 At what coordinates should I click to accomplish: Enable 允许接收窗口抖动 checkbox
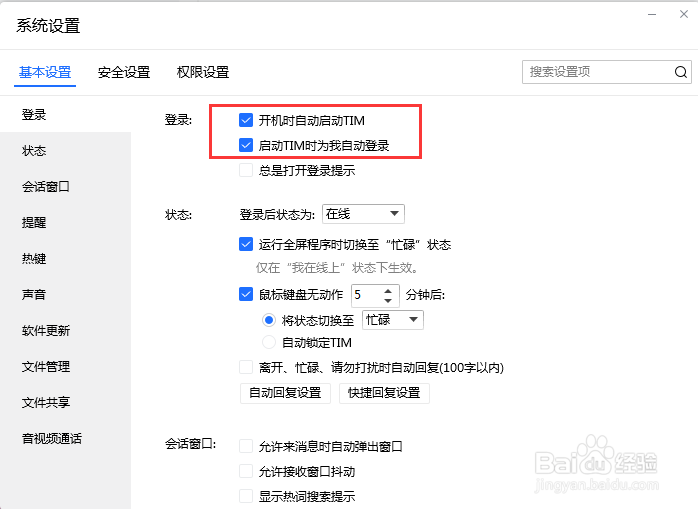[x=246, y=471]
